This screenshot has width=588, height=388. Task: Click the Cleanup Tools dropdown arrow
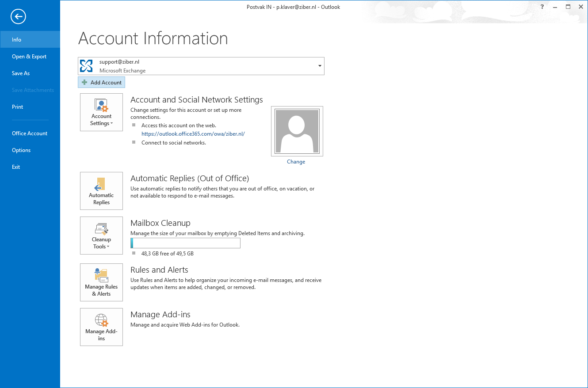[108, 247]
